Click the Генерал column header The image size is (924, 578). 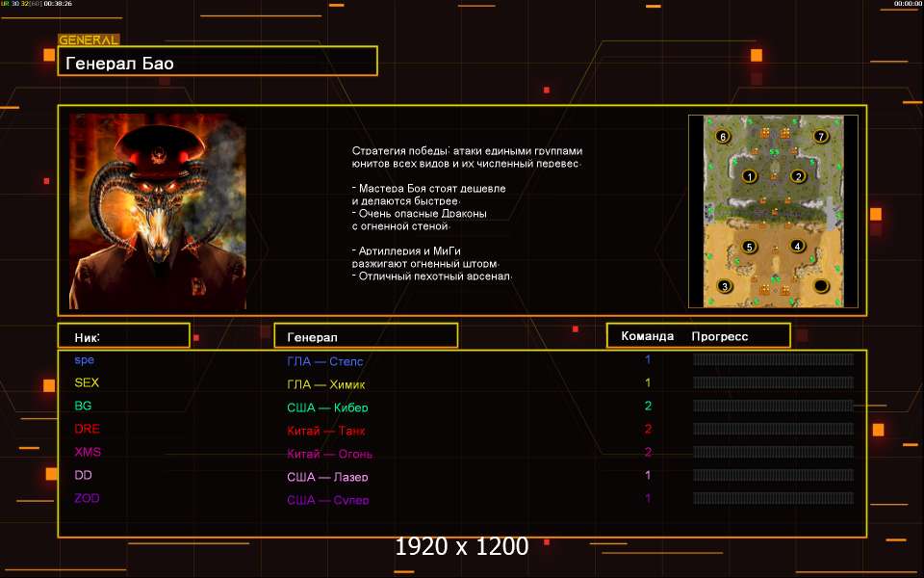coord(366,336)
